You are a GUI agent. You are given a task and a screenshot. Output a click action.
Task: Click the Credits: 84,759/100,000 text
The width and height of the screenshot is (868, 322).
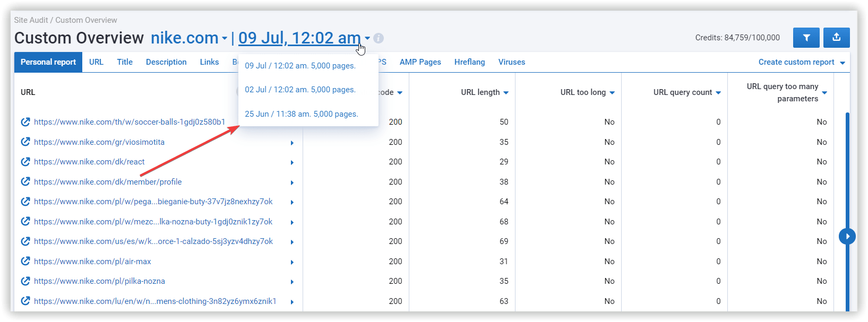(x=737, y=38)
